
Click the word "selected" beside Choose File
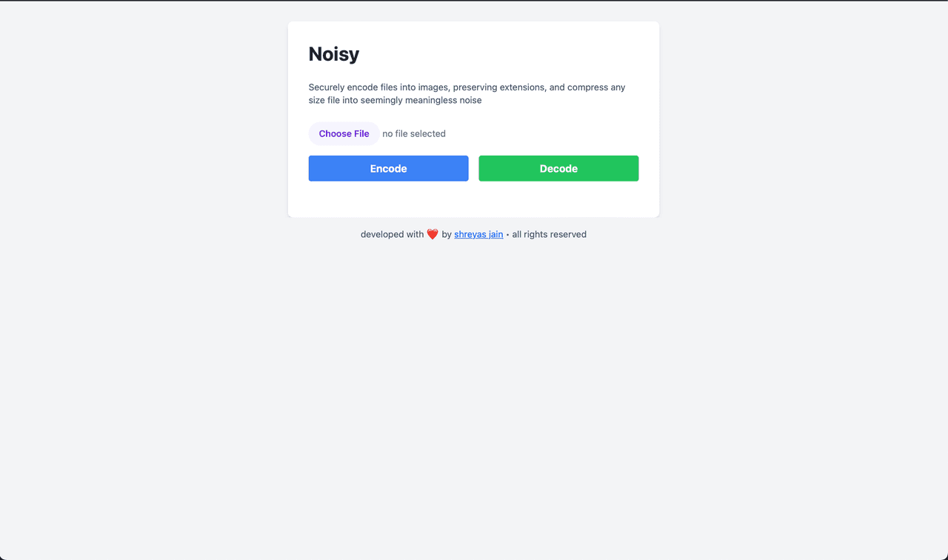(428, 133)
